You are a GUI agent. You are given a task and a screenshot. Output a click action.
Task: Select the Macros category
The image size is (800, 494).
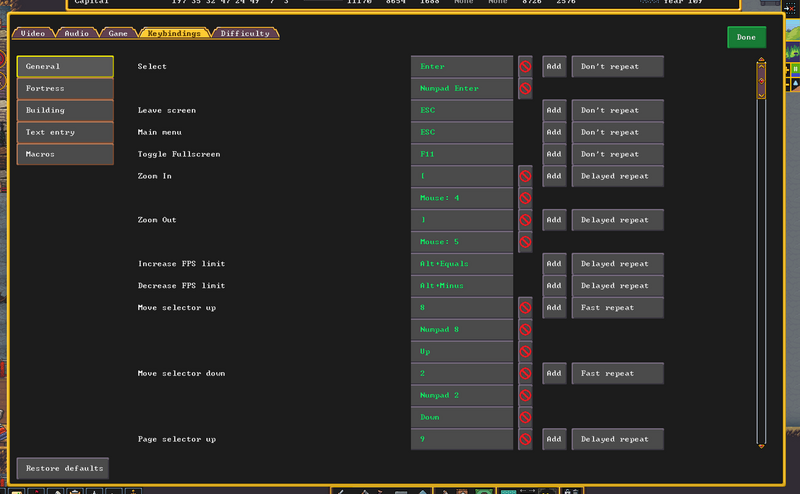65,154
